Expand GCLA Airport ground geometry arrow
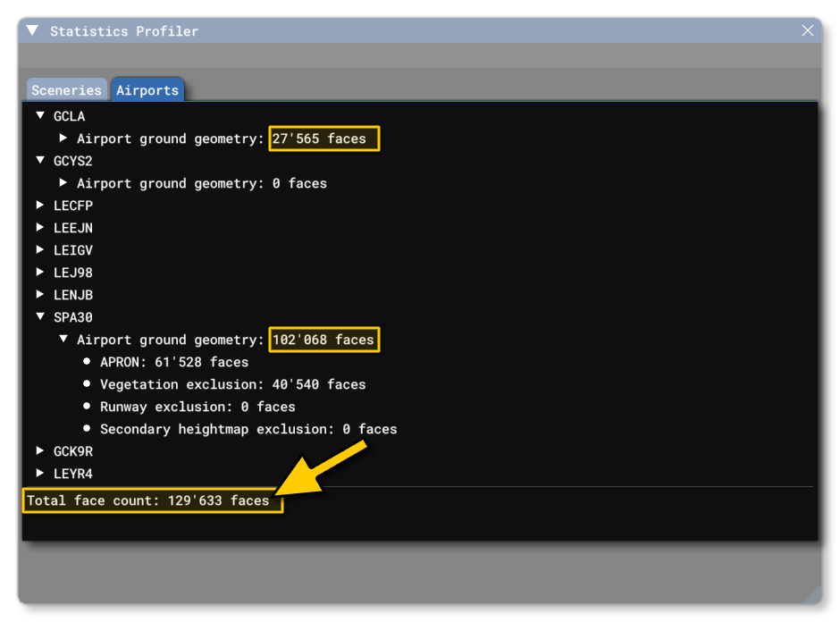840x622 pixels. coord(63,139)
